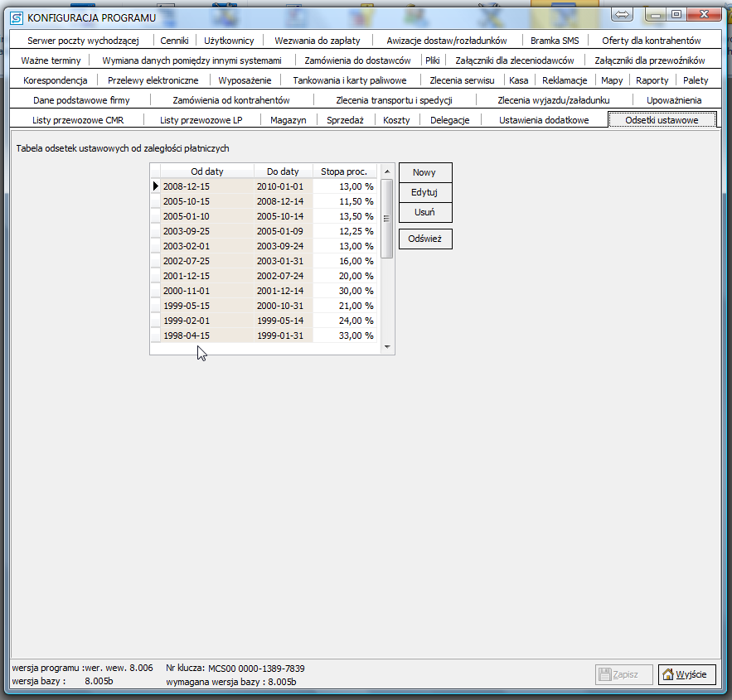The image size is (732, 700).
Task: Delete the selected row with Usuń
Action: tap(425, 213)
